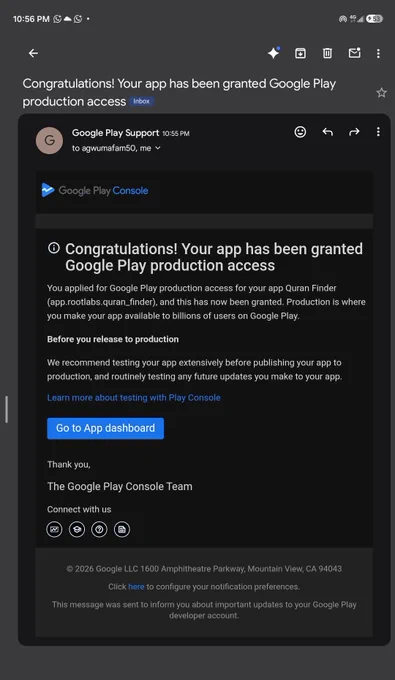Reply using the reply arrow icon
The image size is (395, 680).
[x=328, y=132]
